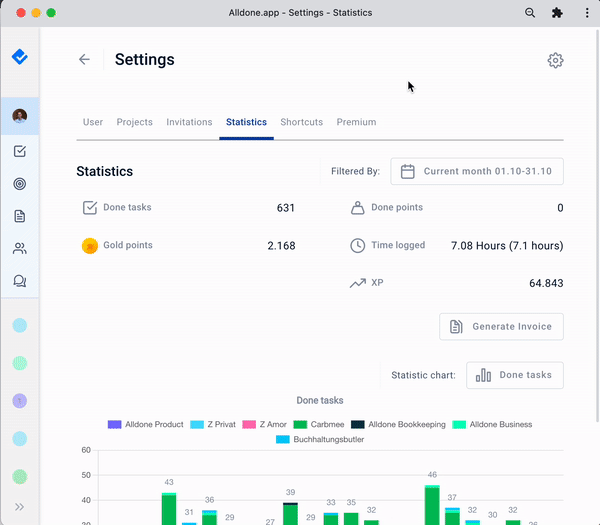Click the Done tasks value 631
The height and width of the screenshot is (525, 600).
pyautogui.click(x=285, y=208)
